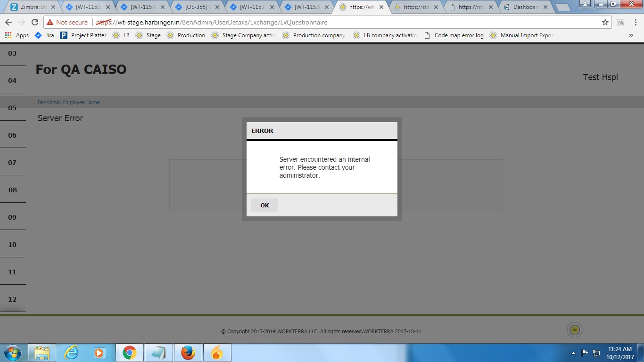The height and width of the screenshot is (362, 644).
Task: Click the Test Hspl user name
Action: 600,77
